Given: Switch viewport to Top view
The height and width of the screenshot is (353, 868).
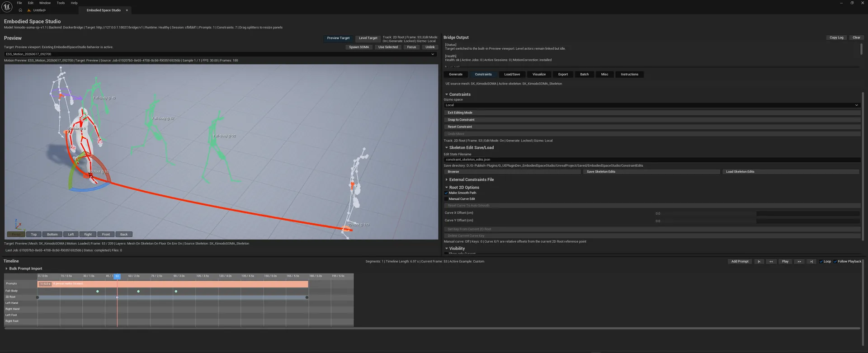Looking at the screenshot, I should 34,235.
